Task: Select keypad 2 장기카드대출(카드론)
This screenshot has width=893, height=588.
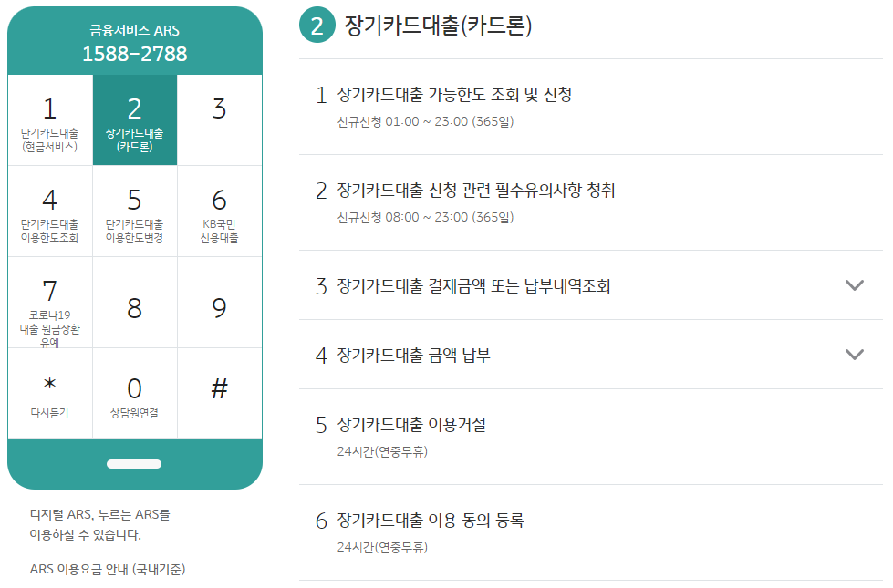Action: click(135, 120)
